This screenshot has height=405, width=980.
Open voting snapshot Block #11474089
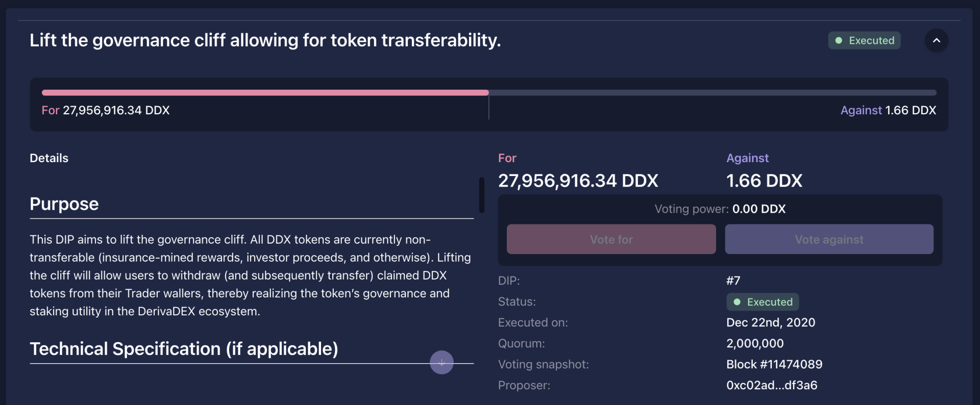click(x=774, y=364)
